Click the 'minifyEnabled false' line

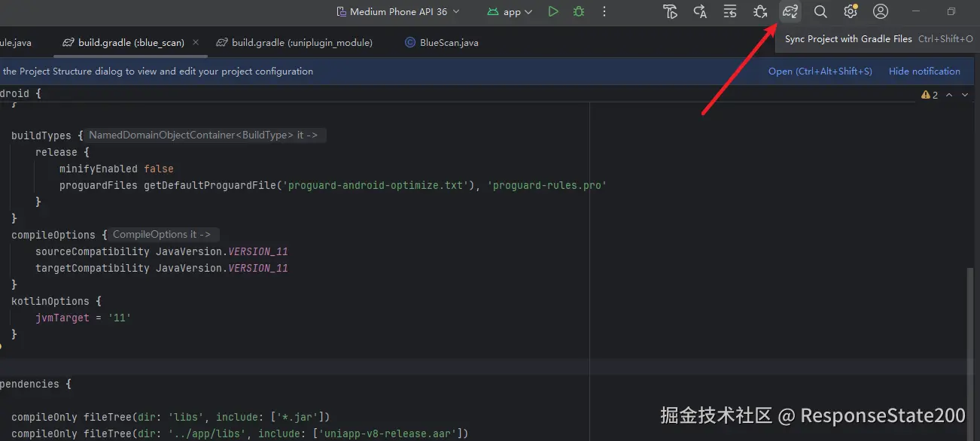[117, 169]
